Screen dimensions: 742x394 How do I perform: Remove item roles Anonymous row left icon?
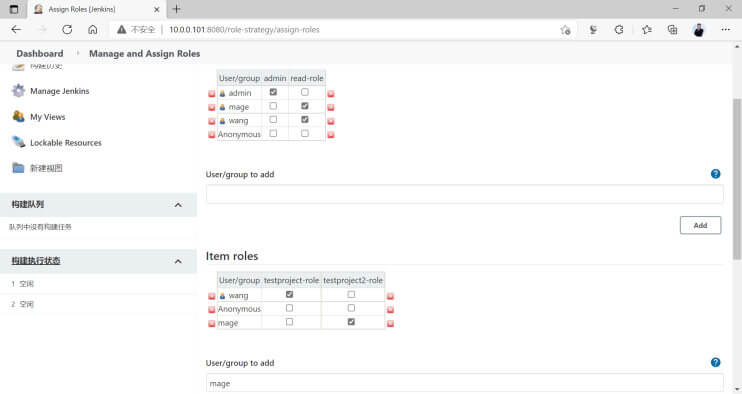212,310
